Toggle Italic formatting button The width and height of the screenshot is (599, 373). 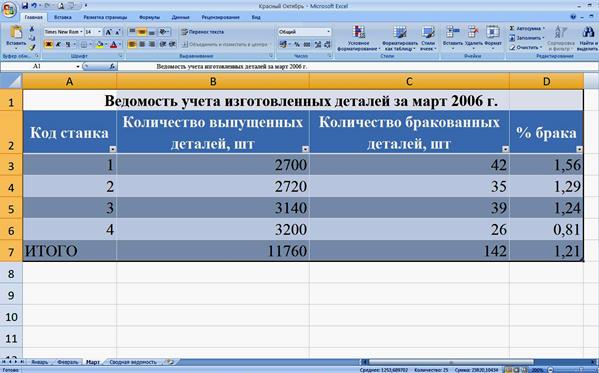coord(58,45)
